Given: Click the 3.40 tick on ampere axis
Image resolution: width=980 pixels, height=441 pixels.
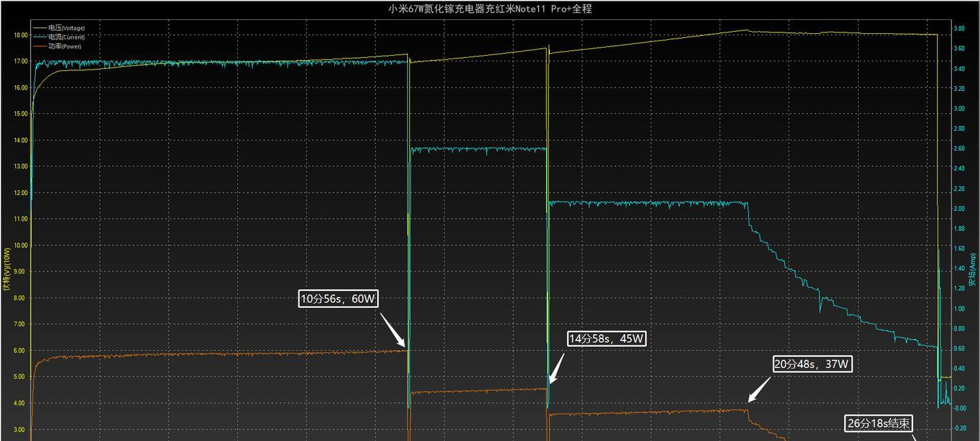Looking at the screenshot, I should (959, 68).
